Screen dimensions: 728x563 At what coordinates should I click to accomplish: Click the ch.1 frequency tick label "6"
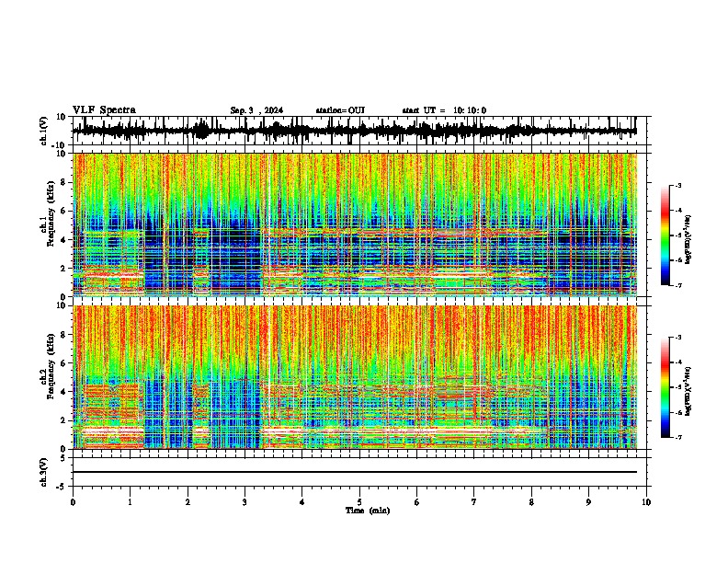64,212
